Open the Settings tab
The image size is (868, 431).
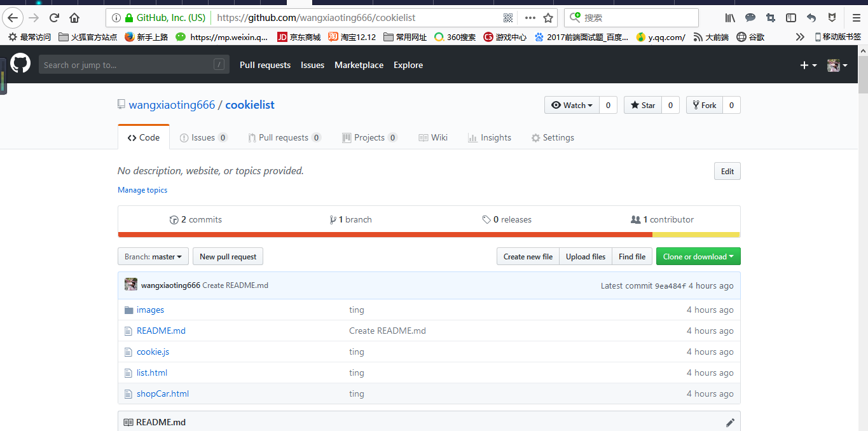click(x=553, y=137)
